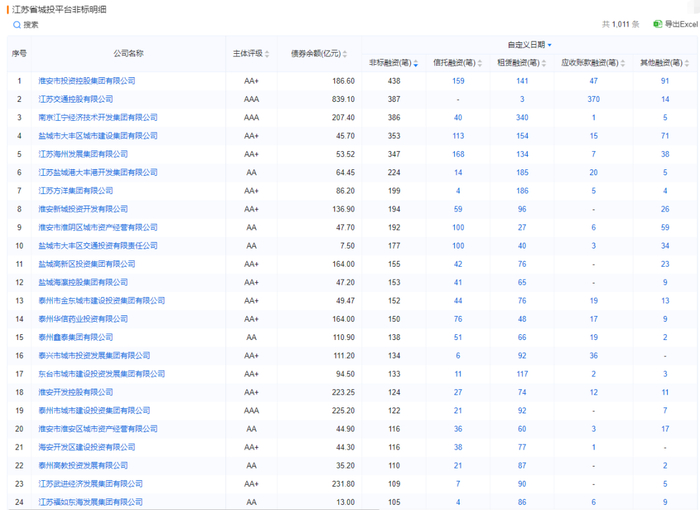
Task: Open 江苏福如东海发展集团有限公司 link
Action: [91, 502]
